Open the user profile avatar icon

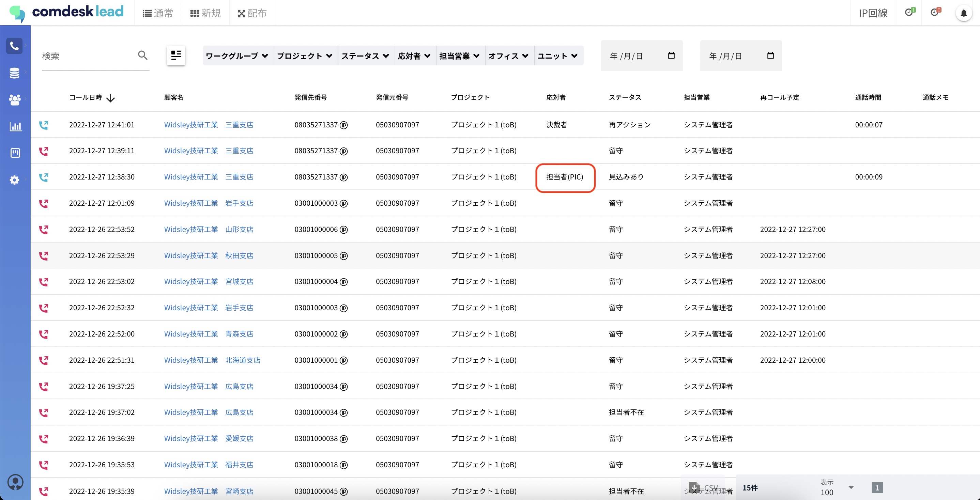tap(15, 482)
